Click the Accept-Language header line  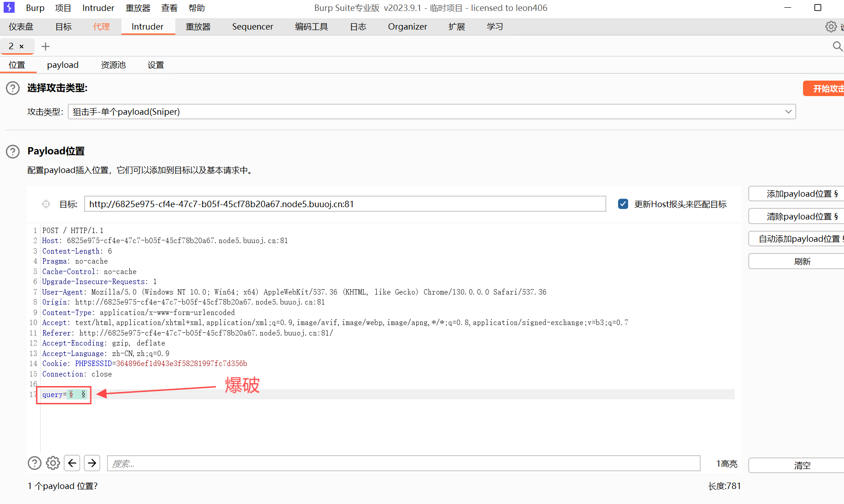tap(106, 353)
